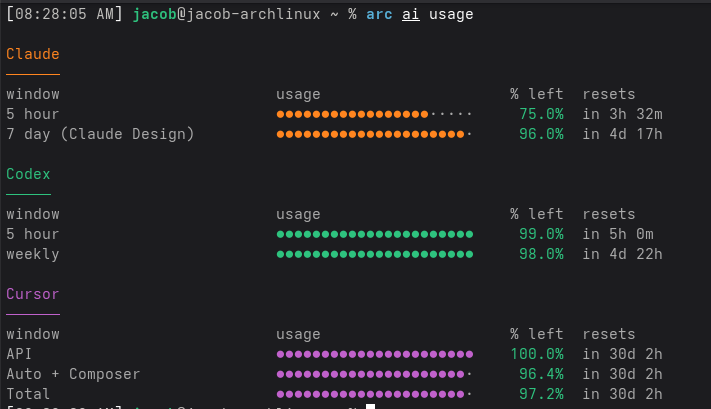Screen dimensions: 711x409
Task: Click the green username jacob in prompt
Action: click(154, 15)
